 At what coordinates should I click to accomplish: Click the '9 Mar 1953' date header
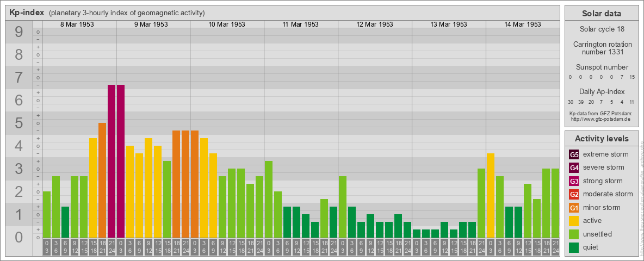pyautogui.click(x=151, y=24)
